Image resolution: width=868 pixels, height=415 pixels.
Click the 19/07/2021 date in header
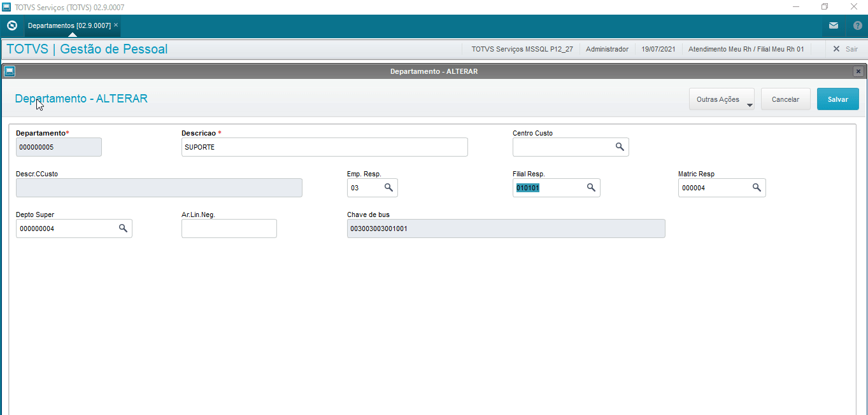(x=658, y=49)
